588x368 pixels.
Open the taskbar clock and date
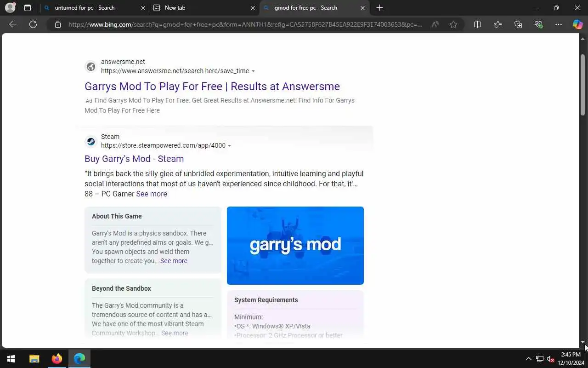click(x=571, y=359)
